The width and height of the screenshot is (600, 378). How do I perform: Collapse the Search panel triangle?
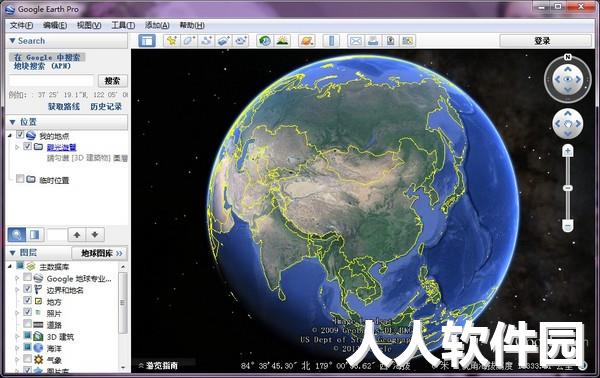point(12,41)
